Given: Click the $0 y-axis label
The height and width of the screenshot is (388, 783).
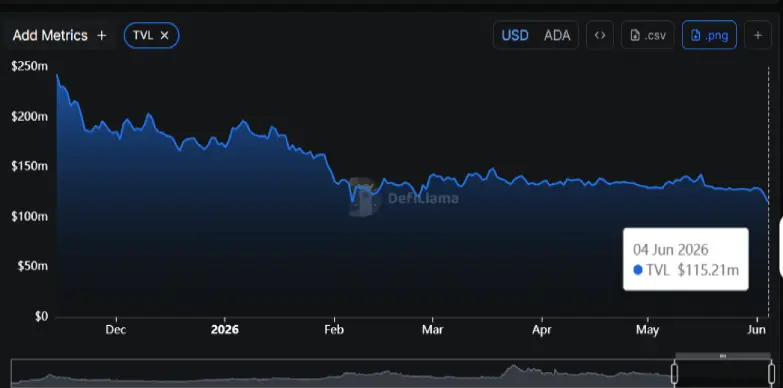Looking at the screenshot, I should 41,316.
